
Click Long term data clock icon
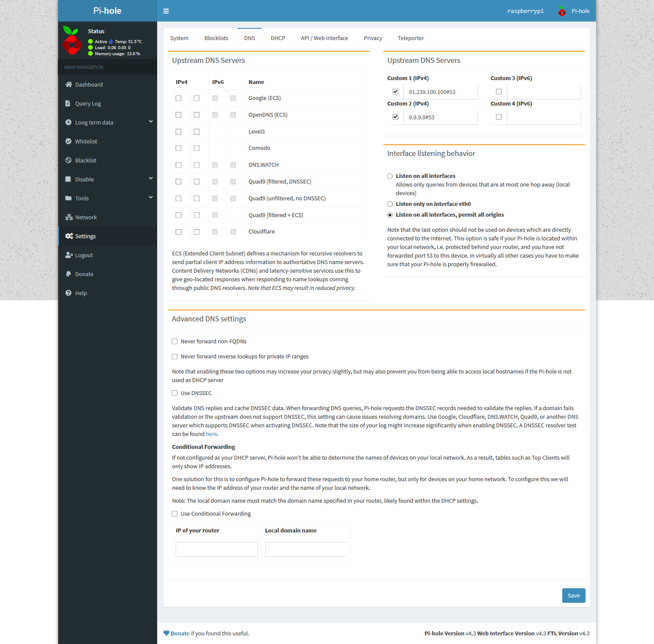(68, 122)
